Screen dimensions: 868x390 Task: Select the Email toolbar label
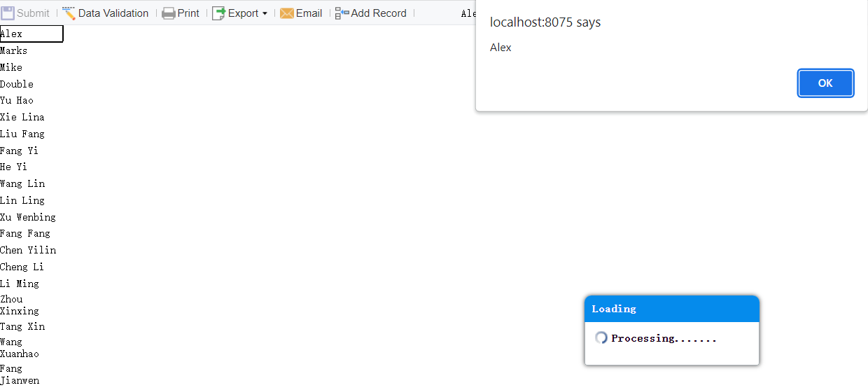[x=309, y=13]
